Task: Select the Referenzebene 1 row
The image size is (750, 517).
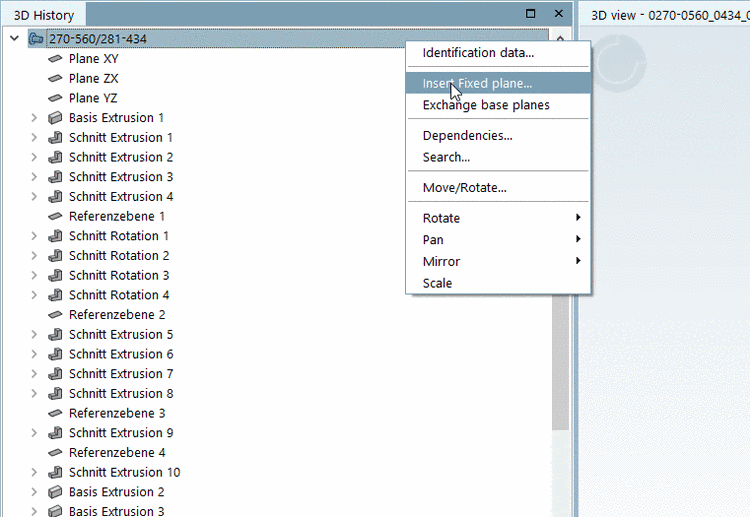Action: [117, 216]
